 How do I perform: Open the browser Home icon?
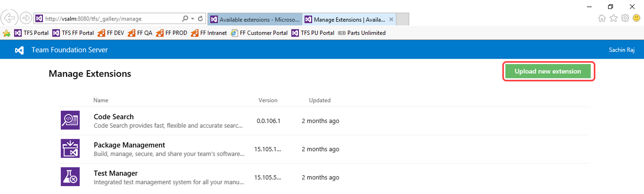pos(602,18)
